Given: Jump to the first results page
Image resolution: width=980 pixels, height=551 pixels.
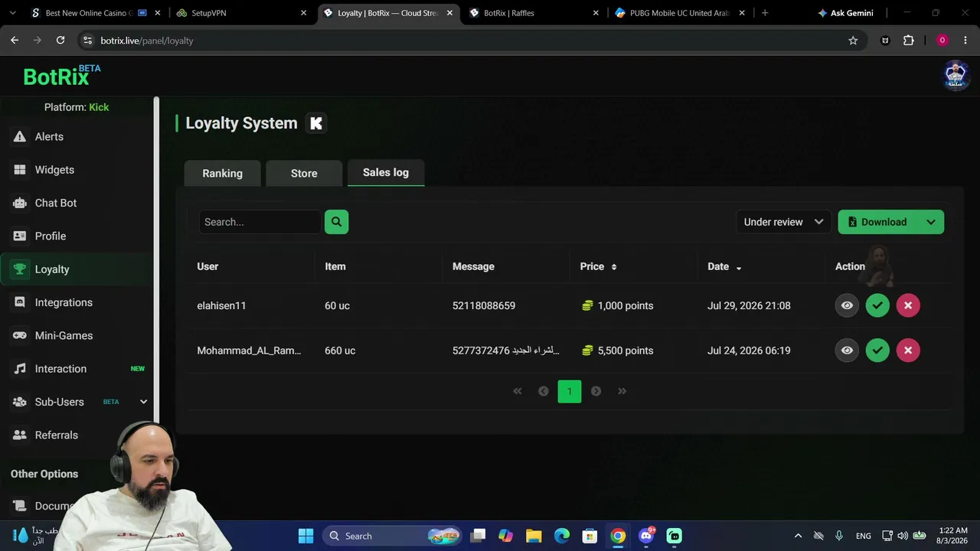Looking at the screenshot, I should 518,391.
